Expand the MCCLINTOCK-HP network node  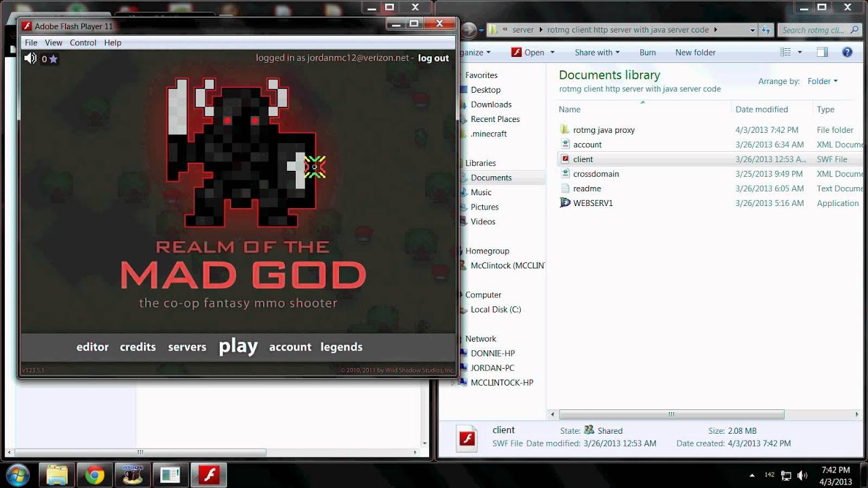click(x=453, y=383)
